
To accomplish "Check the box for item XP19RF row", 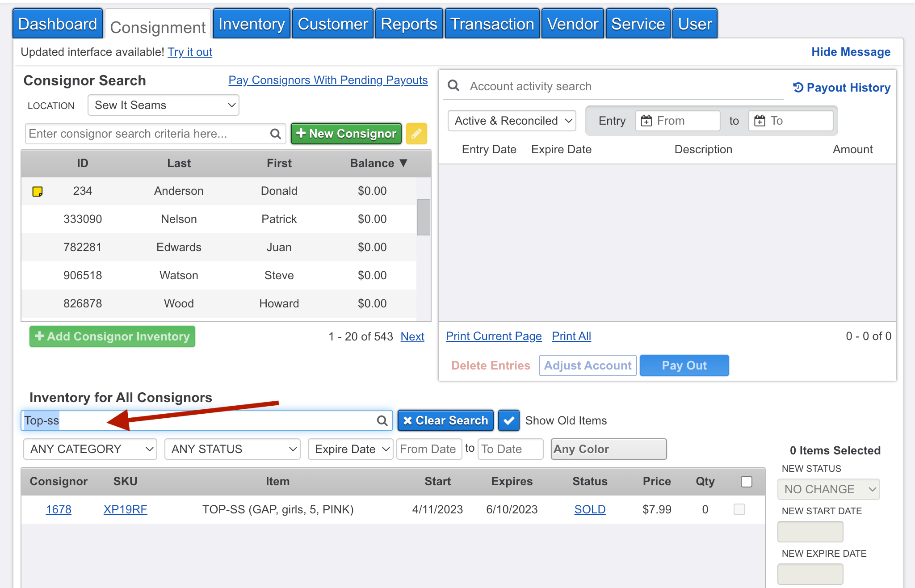I will pos(739,509).
